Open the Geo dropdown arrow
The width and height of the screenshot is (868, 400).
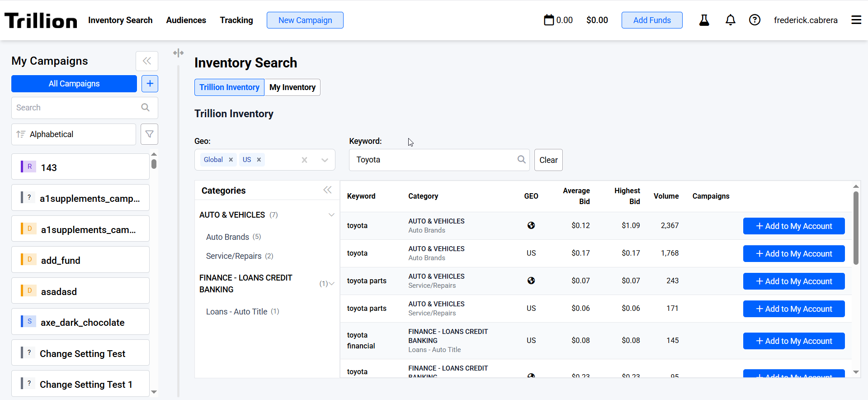coord(325,160)
